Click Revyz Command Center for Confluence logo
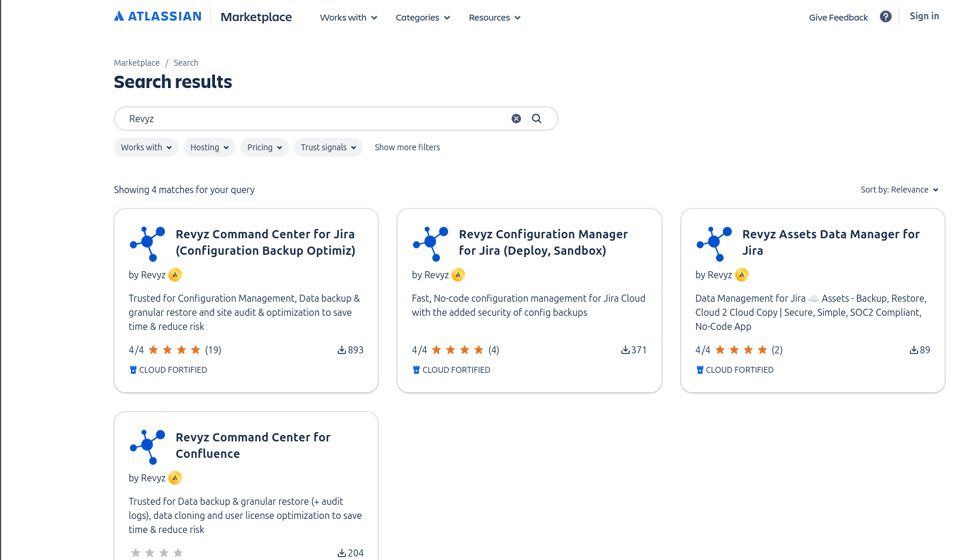 (147, 447)
